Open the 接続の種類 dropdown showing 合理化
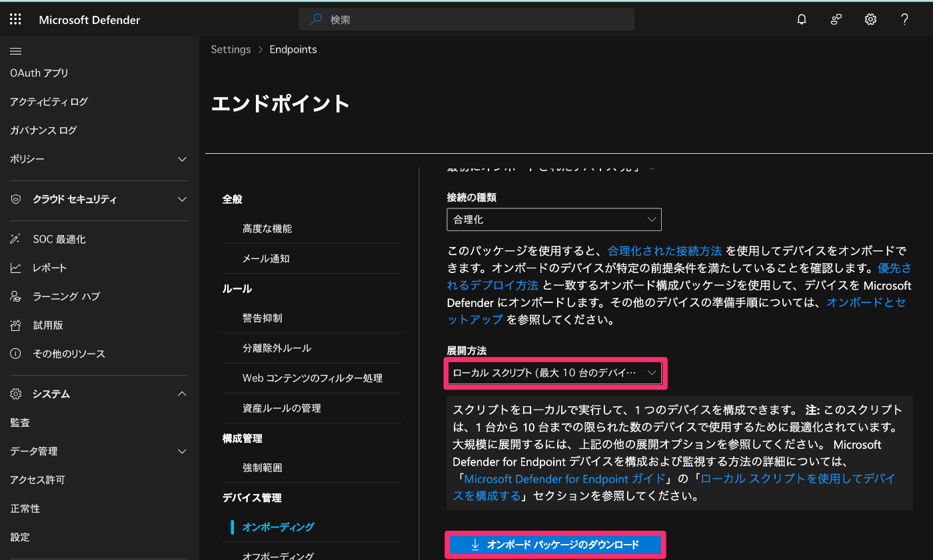The image size is (933, 560). coord(554,219)
